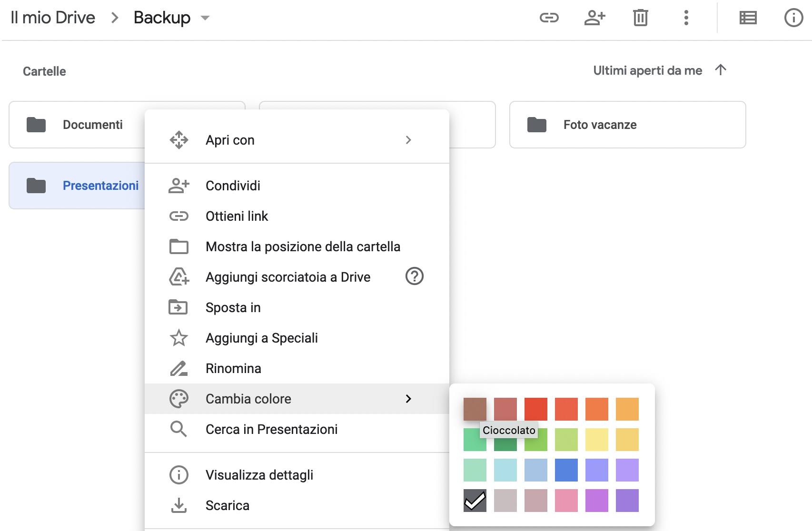Choose Sposta in menu entry
This screenshot has width=812, height=531.
[297, 307]
